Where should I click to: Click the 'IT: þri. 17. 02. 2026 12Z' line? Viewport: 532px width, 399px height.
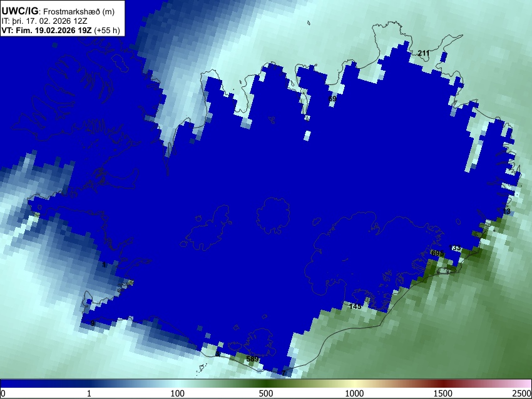[44, 21]
